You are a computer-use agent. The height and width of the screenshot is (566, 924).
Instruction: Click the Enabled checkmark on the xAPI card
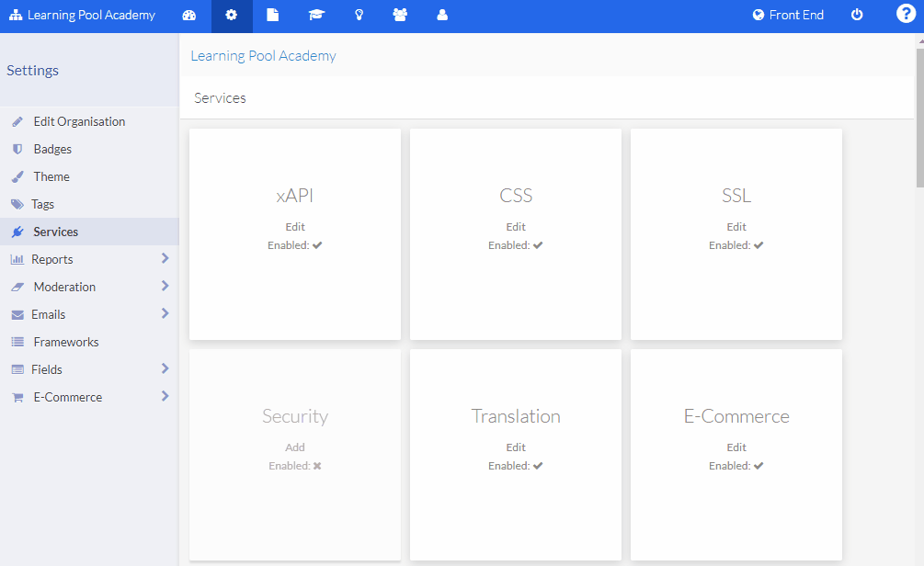(x=318, y=245)
